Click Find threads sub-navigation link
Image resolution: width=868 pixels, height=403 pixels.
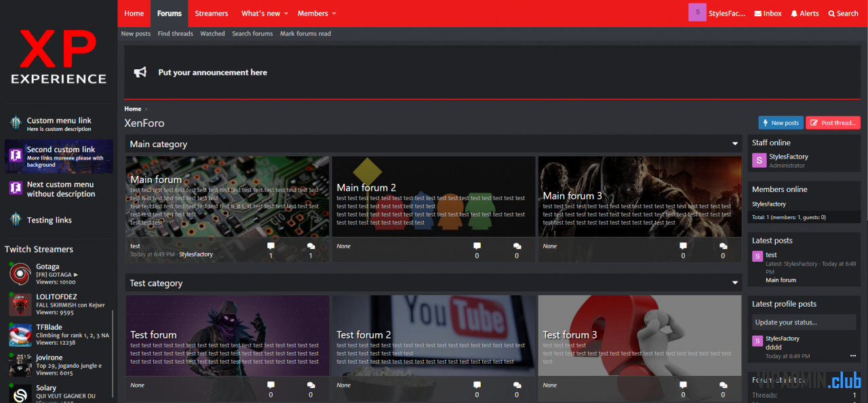pyautogui.click(x=176, y=33)
